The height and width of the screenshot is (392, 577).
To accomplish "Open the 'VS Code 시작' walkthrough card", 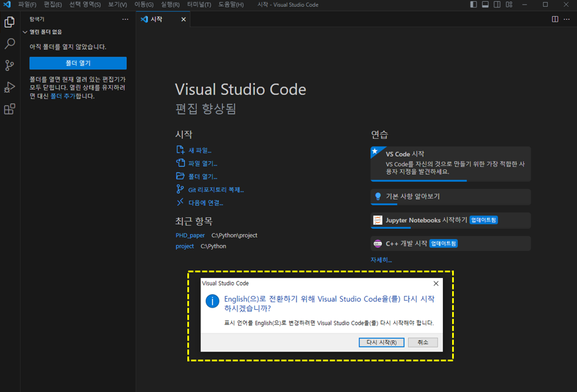I will coord(450,164).
